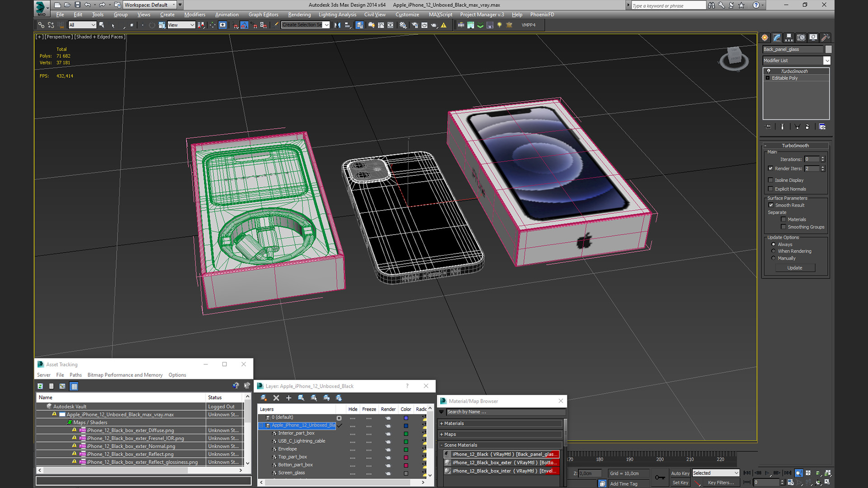Viewport: 868px width, 488px height.
Task: Toggle TurboSmooth modifier lightbulb in stack
Action: [x=769, y=71]
